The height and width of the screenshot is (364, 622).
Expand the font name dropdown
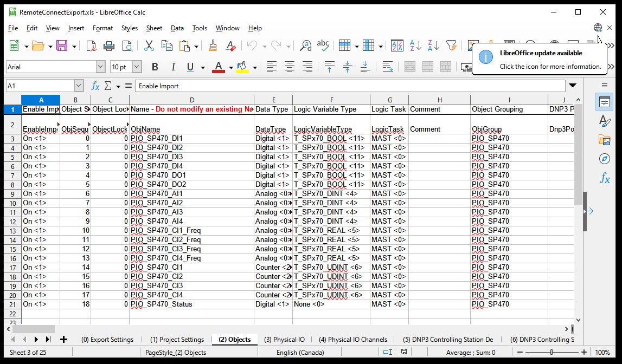click(100, 67)
